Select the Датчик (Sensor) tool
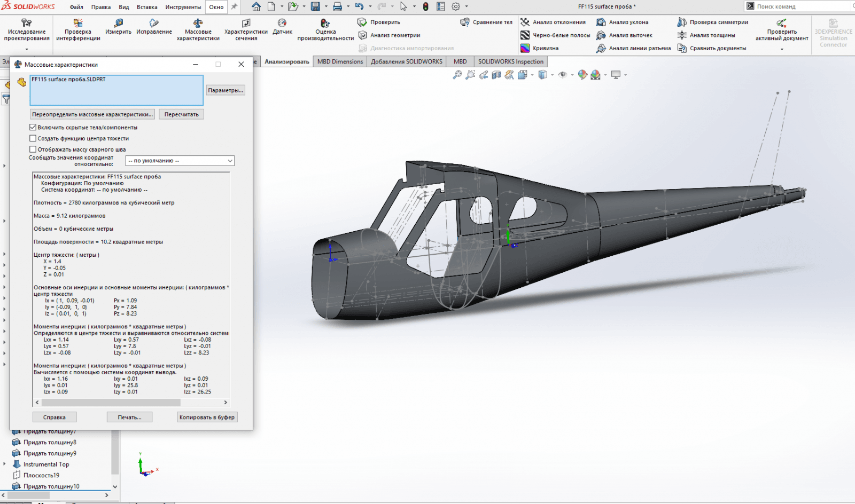Image resolution: width=855 pixels, height=504 pixels. (282, 23)
